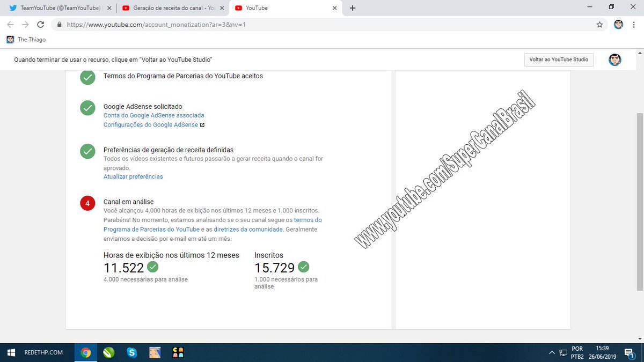This screenshot has width=644, height=362.
Task: Open Chrome three-dot menu
Action: click(634, 25)
